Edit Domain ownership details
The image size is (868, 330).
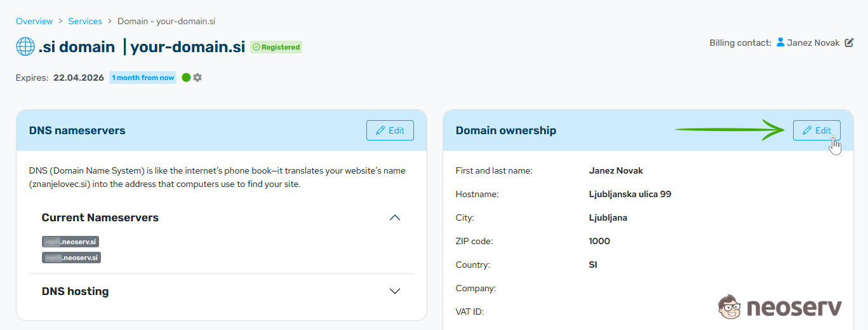(817, 130)
